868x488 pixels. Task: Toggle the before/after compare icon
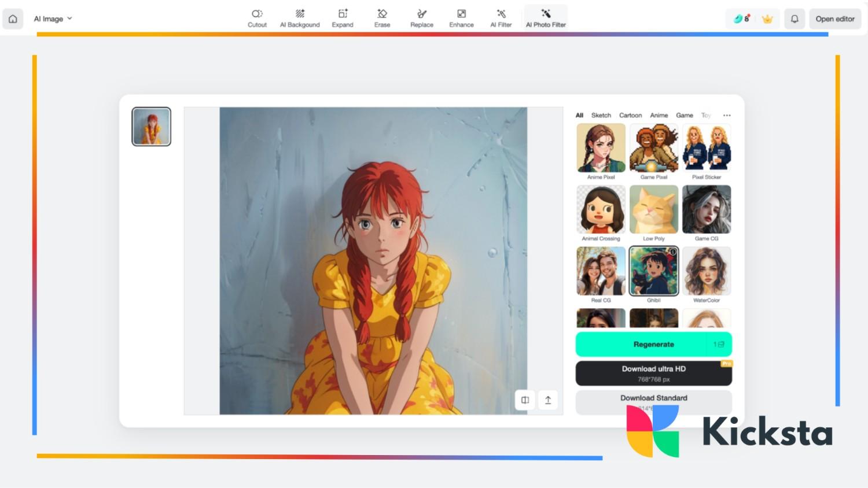point(525,400)
